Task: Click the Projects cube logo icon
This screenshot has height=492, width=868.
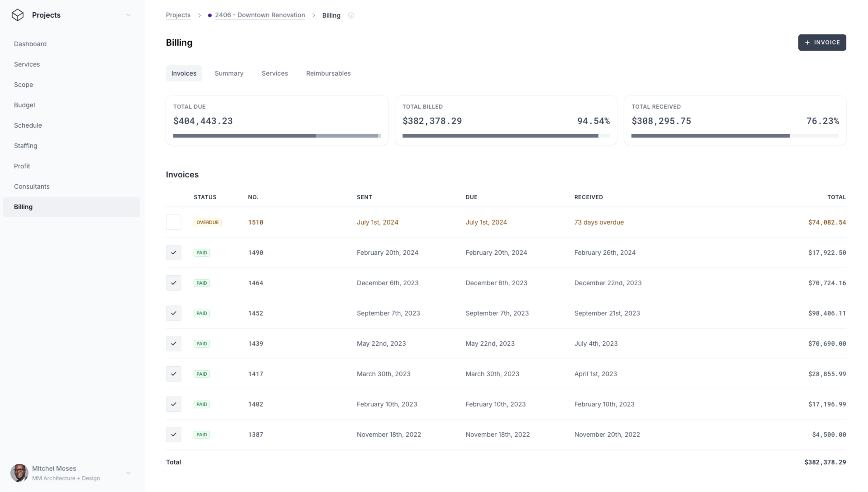Action: pos(18,15)
